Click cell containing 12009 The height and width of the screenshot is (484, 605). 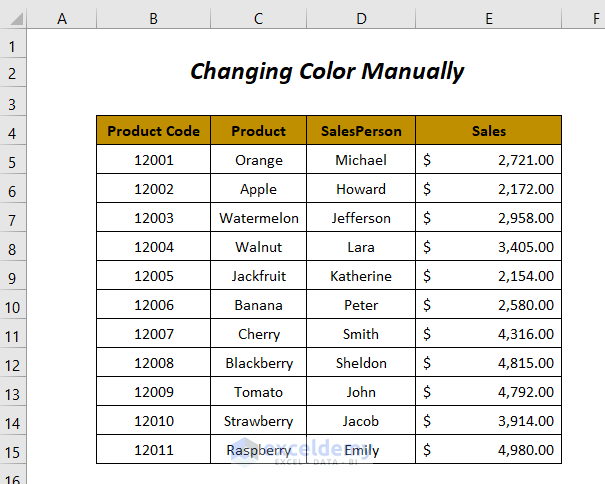(x=154, y=391)
